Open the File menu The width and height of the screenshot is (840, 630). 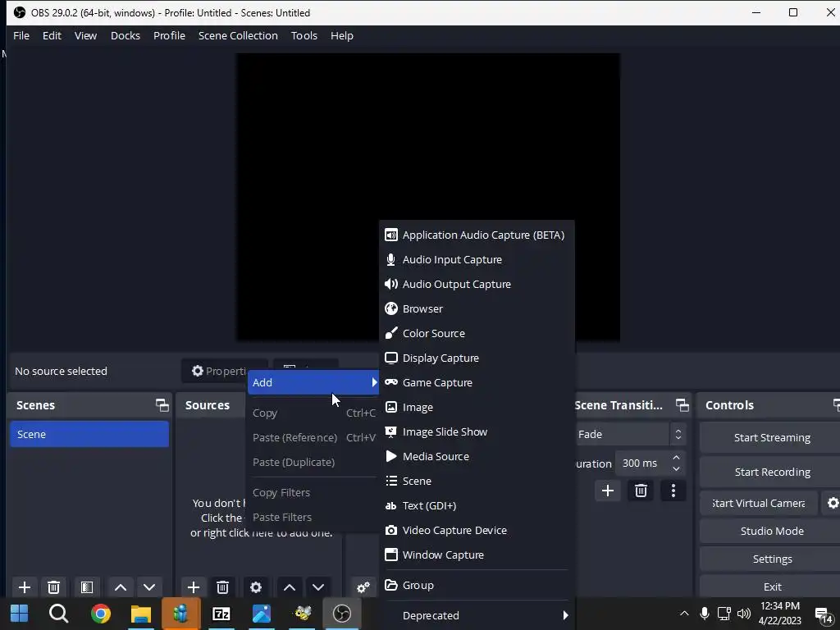click(21, 36)
